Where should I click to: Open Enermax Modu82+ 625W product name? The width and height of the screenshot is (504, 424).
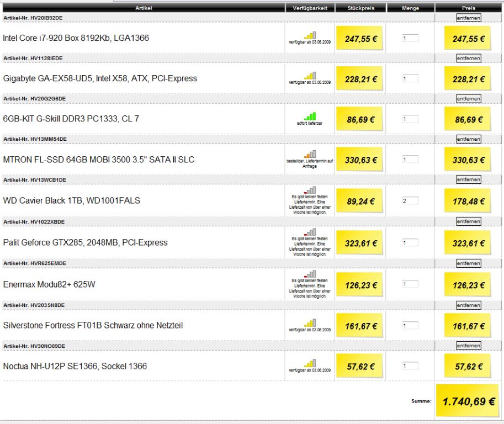click(x=49, y=284)
